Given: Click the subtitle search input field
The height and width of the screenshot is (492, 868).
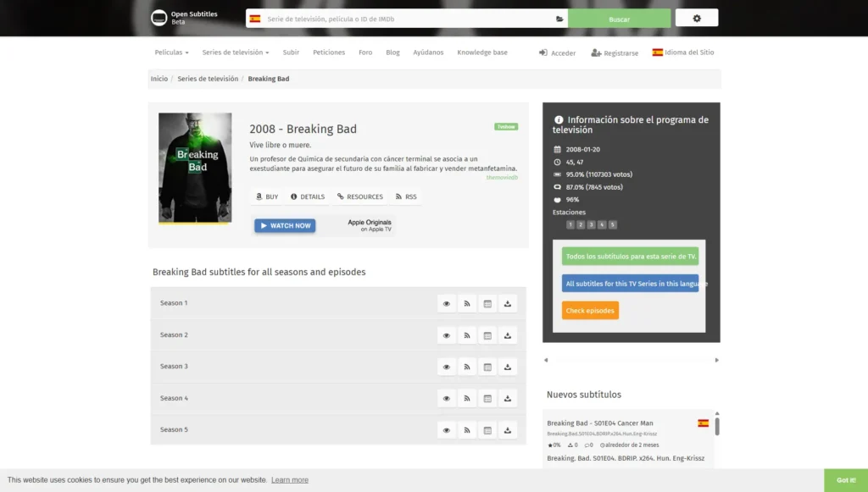Looking at the screenshot, I should (407, 19).
